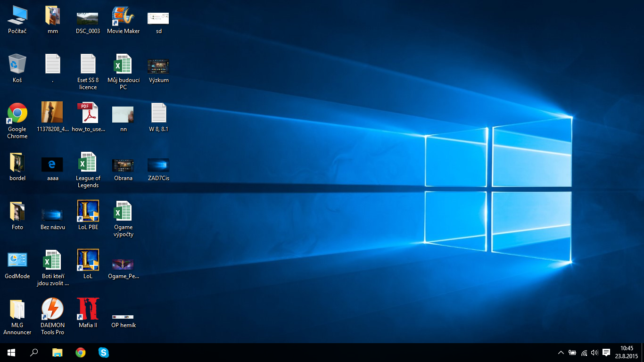
Task: Open the volume control in system tray
Action: pos(594,352)
